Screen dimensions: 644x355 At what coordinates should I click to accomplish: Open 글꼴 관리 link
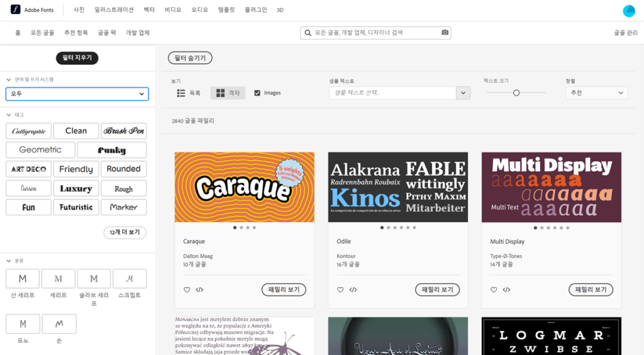pos(626,33)
